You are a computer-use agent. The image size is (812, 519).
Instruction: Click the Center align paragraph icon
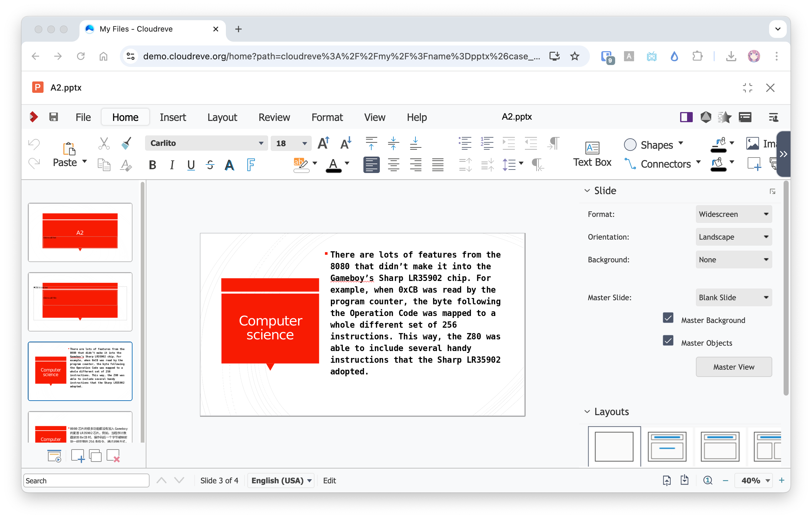pyautogui.click(x=393, y=165)
